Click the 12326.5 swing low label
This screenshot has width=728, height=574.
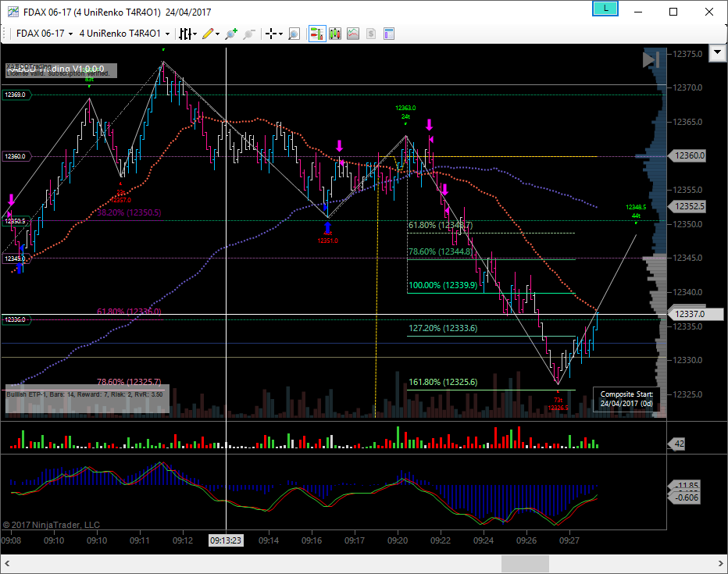coord(558,405)
